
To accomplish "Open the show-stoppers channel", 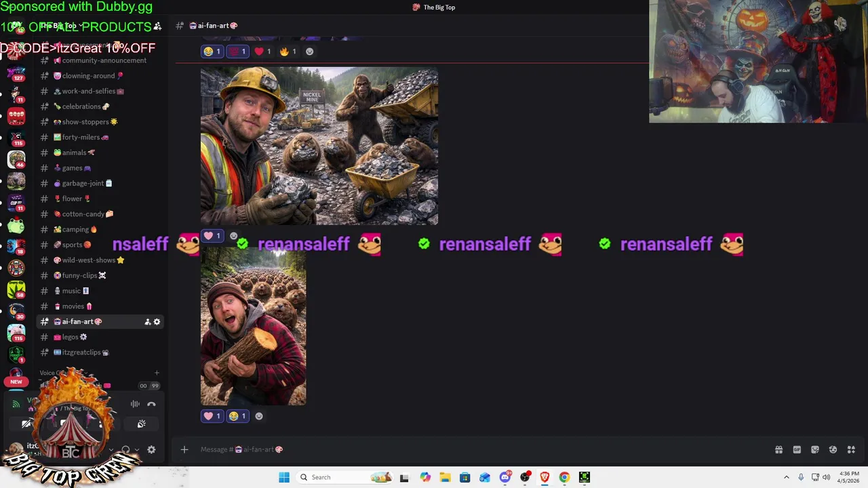I will coord(100,122).
